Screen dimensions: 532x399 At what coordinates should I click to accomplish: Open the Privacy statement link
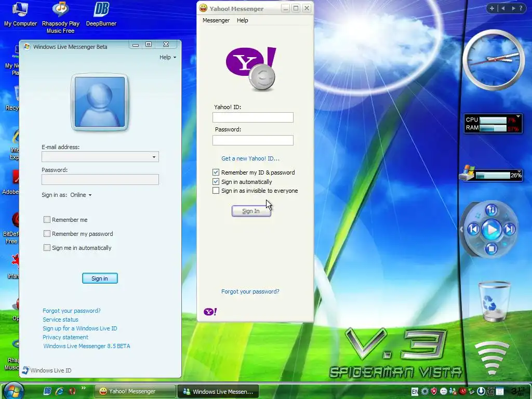[65, 337]
